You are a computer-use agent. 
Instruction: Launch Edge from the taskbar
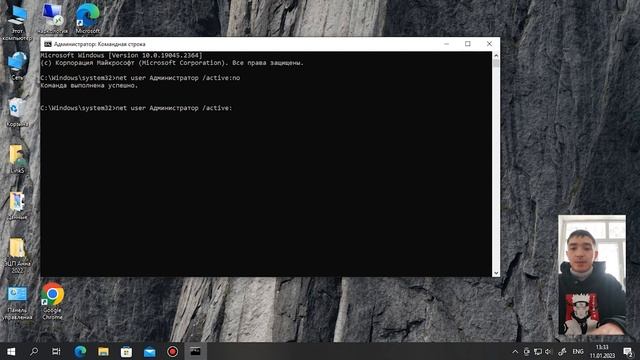[80, 351]
